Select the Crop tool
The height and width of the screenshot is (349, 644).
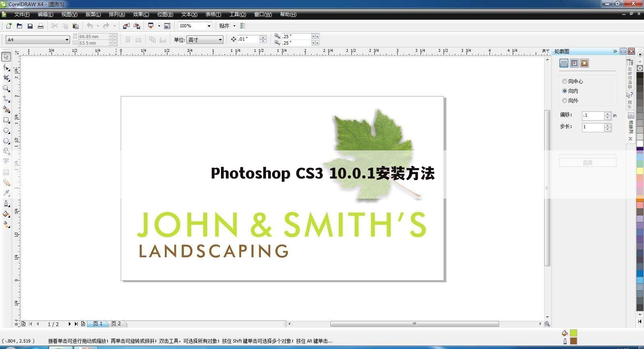[x=6, y=78]
